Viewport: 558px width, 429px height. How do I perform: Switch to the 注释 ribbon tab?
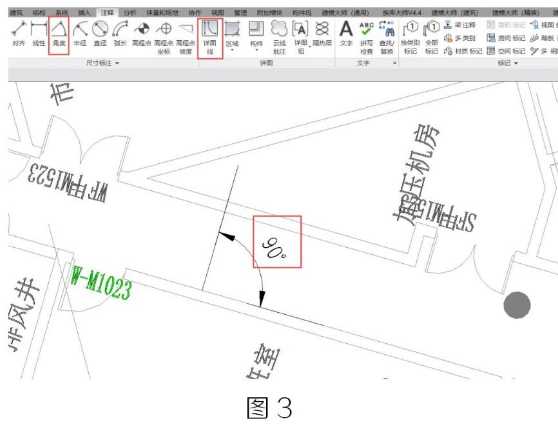coord(107,12)
